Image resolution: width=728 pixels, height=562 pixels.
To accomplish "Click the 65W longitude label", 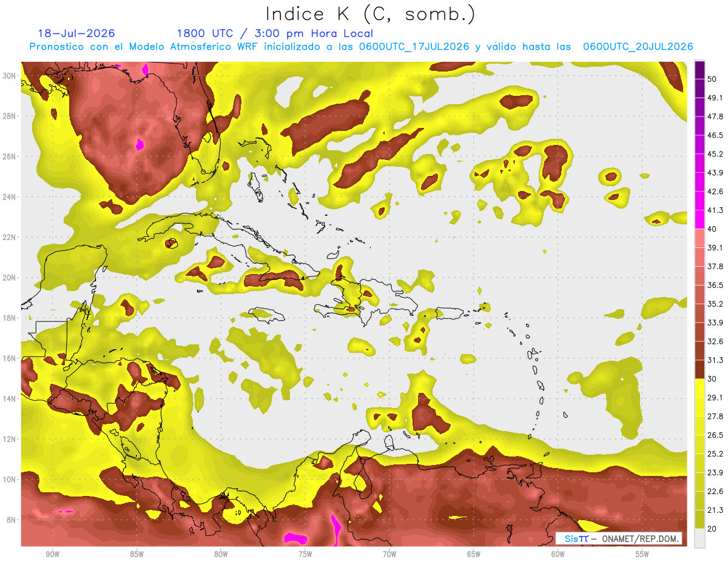I will (x=474, y=554).
